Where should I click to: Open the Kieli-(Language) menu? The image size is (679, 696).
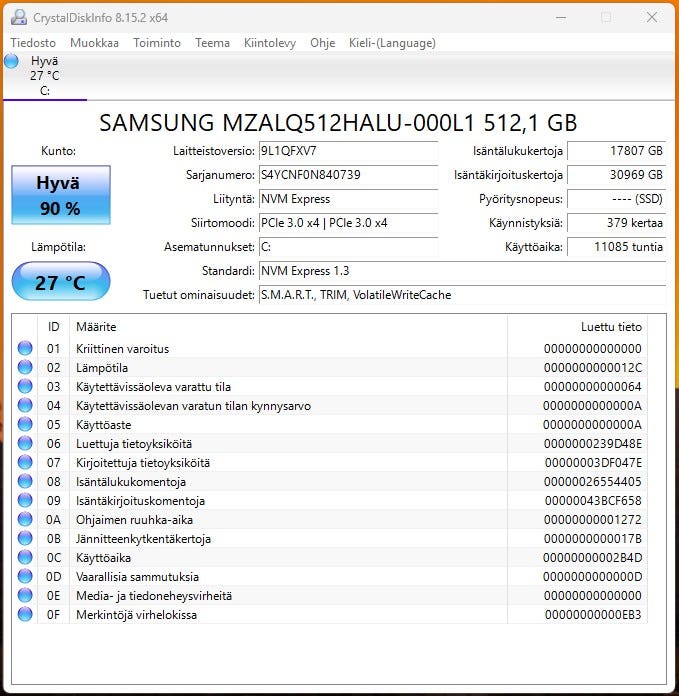click(x=392, y=43)
